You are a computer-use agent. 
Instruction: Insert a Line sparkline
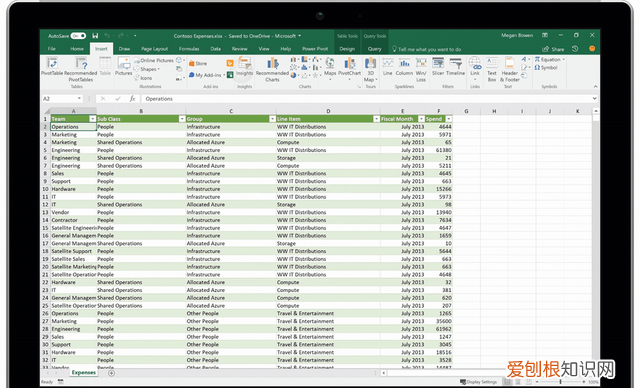388,67
